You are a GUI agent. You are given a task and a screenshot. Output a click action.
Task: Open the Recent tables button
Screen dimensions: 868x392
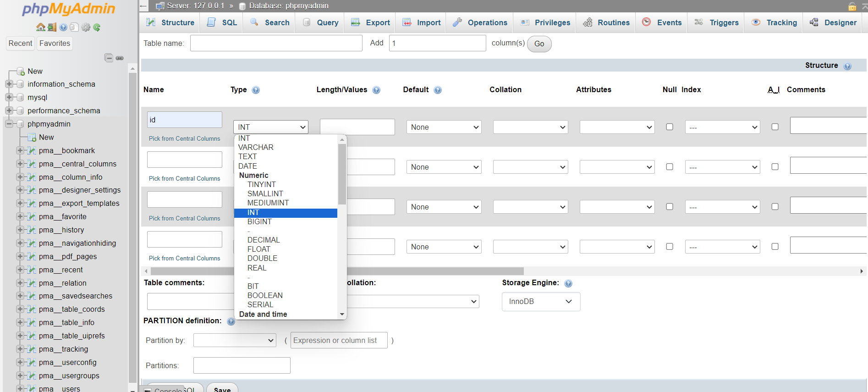[21, 44]
